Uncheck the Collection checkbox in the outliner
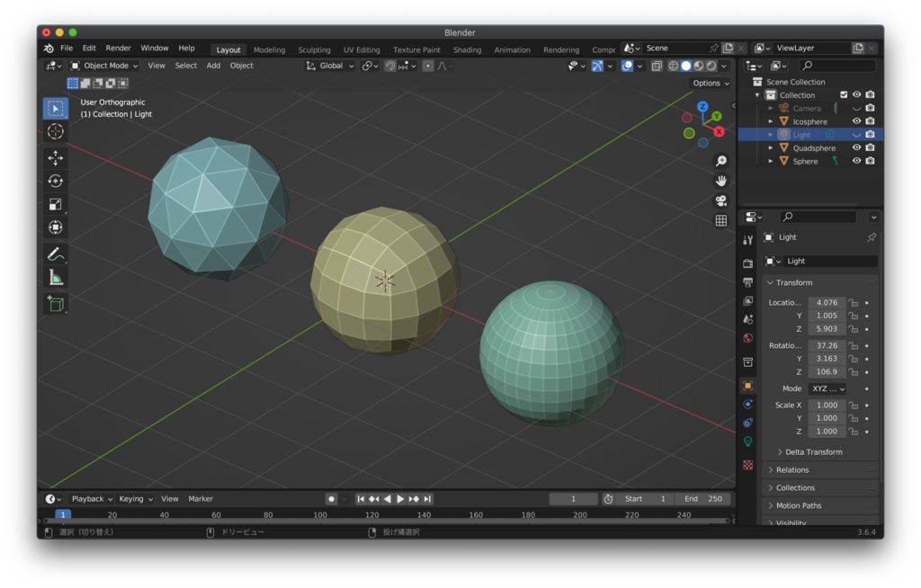The width and height of the screenshot is (921, 588). pyautogui.click(x=844, y=95)
